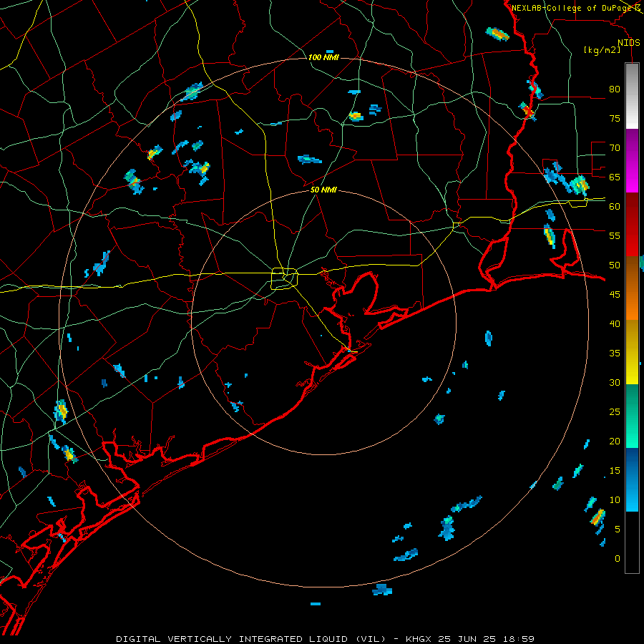Viewport: 644px width, 644px height.
Task: Click the NIDS label
Action: [629, 43]
